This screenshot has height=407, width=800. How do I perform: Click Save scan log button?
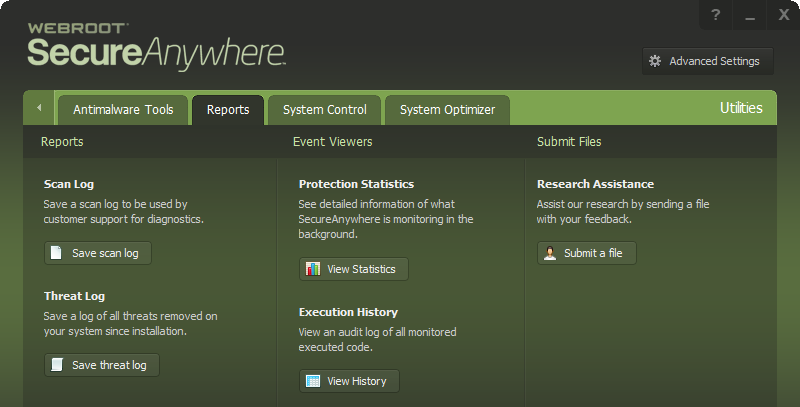[x=98, y=253]
